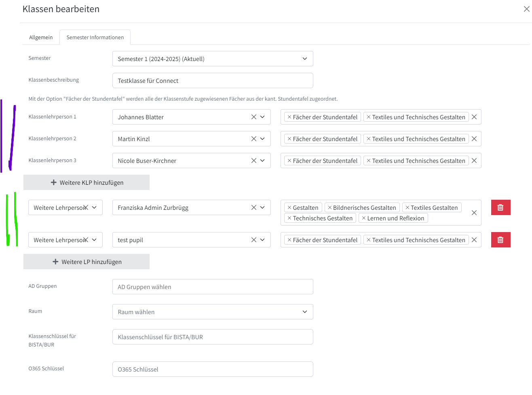The height and width of the screenshot is (395, 532).
Task: Remove the Lernen und Reflexion tag
Action: 363,218
